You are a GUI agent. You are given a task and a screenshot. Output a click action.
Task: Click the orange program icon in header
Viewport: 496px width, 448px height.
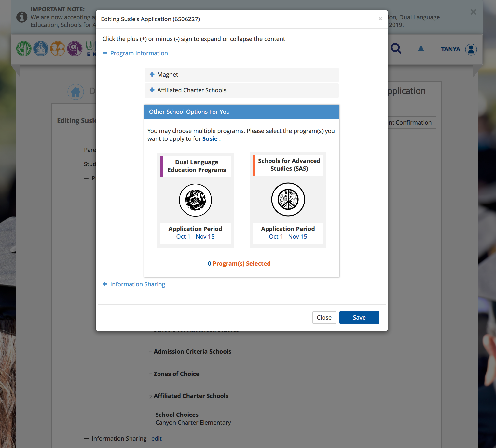58,49
